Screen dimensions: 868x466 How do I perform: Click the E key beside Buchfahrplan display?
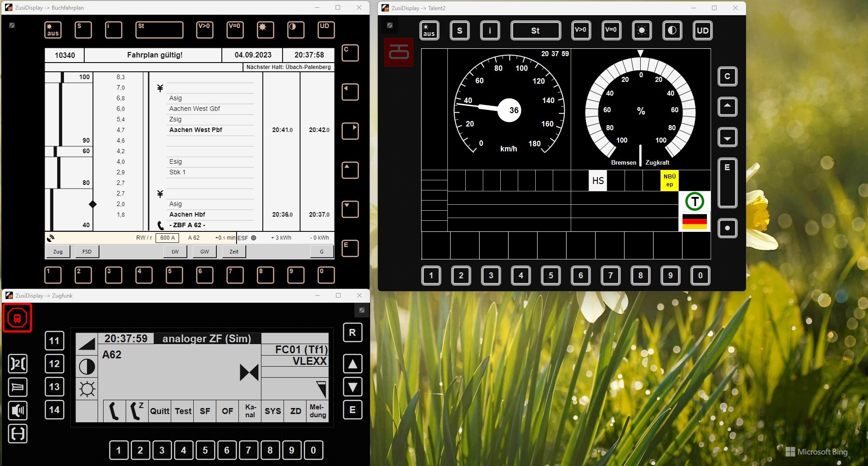point(350,248)
